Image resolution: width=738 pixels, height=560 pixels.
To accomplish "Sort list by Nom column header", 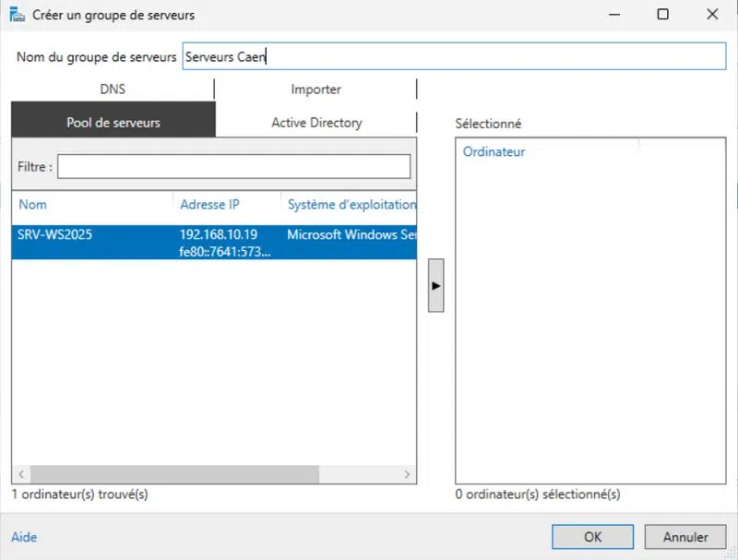I will coord(33,205).
